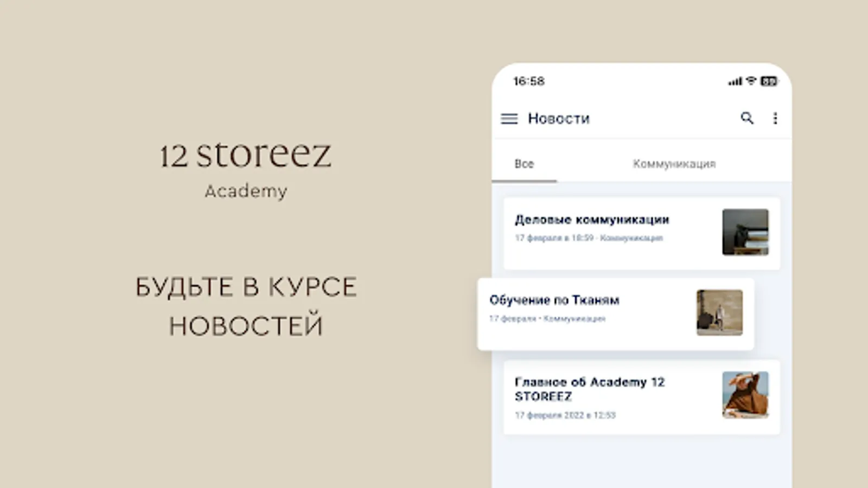868x488 pixels.
Task: Open the Обучение по Тканям news title
Action: [554, 300]
